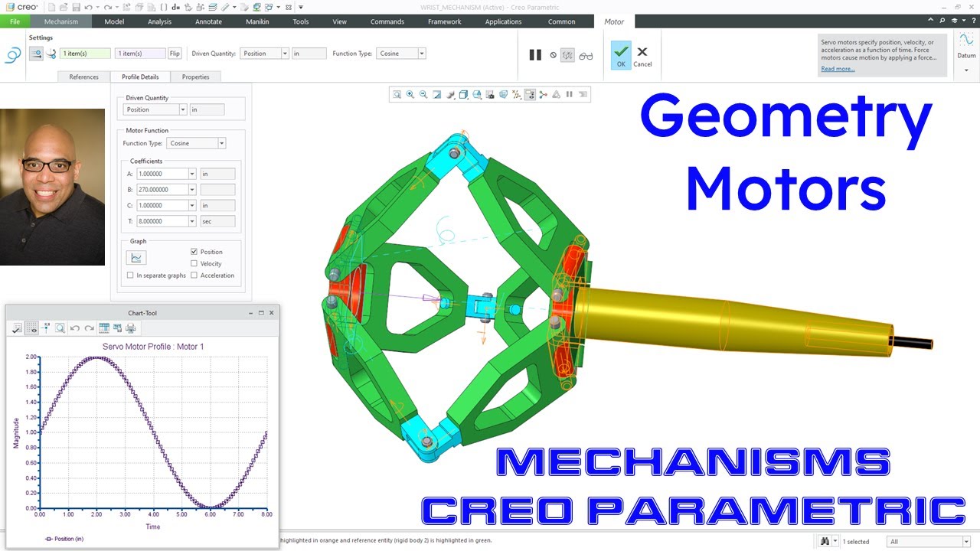Toggle grid visibility icon in Chart-Tool
This screenshot has width=980, height=551.
pos(31,328)
